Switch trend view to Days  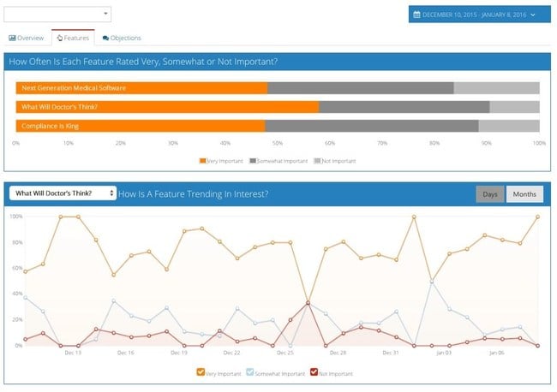click(x=490, y=194)
